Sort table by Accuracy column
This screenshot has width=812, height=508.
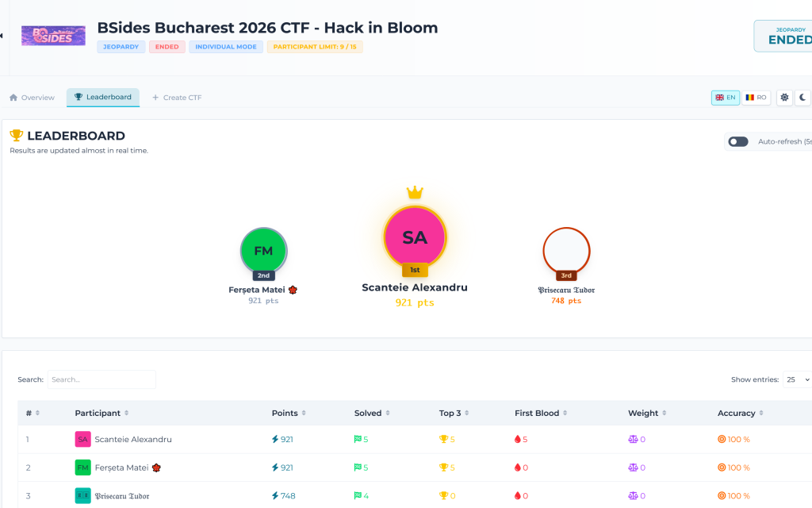(741, 413)
